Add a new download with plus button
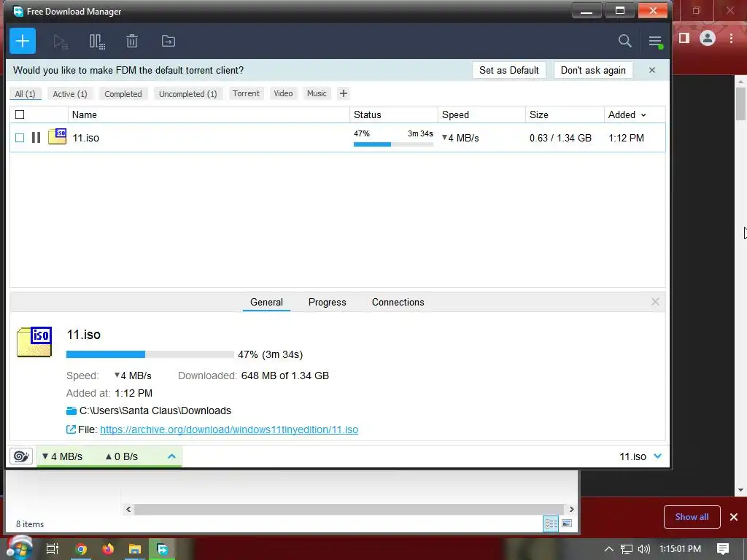747x560 pixels. point(23,41)
